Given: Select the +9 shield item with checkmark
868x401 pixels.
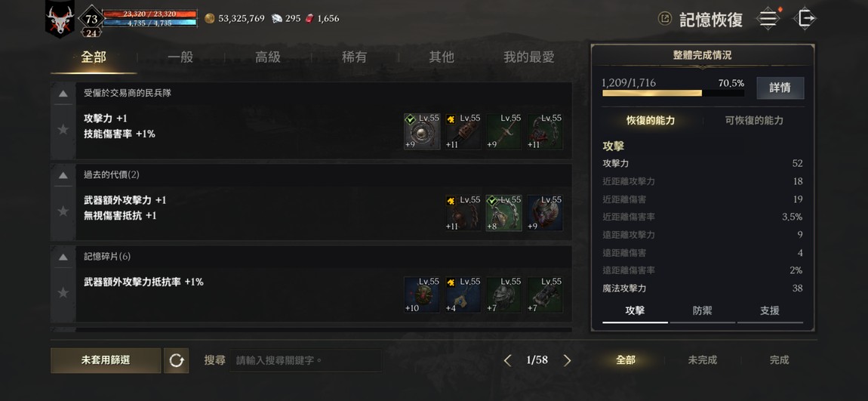Looking at the screenshot, I should [x=422, y=132].
